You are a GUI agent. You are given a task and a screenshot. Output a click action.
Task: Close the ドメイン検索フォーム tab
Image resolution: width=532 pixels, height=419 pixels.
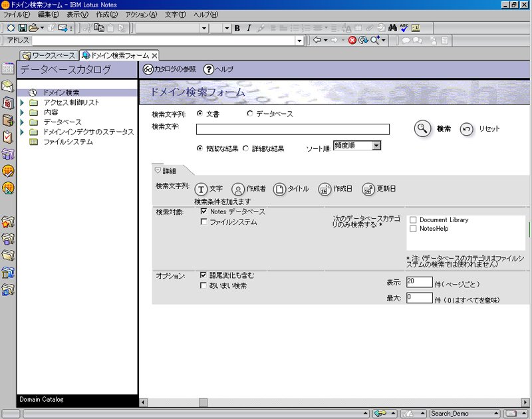154,56
